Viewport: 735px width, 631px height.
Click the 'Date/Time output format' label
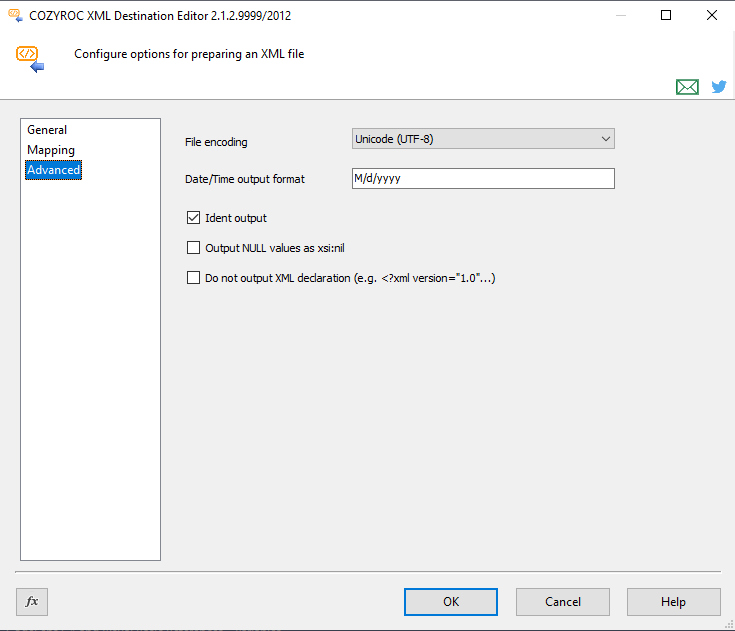coord(245,179)
